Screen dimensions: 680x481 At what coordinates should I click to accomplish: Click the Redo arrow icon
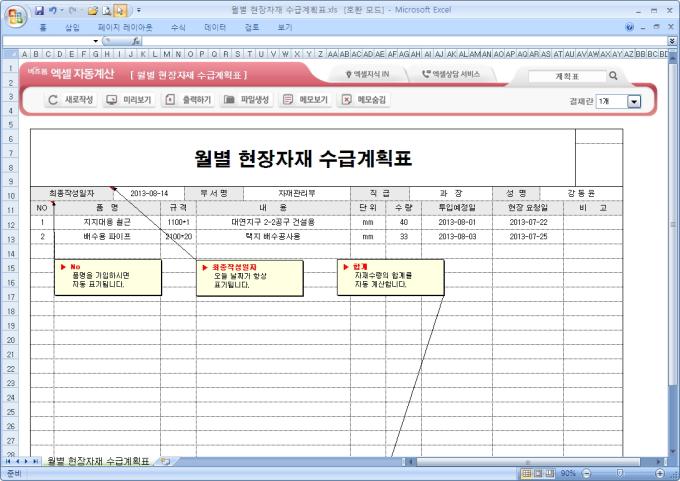point(72,10)
